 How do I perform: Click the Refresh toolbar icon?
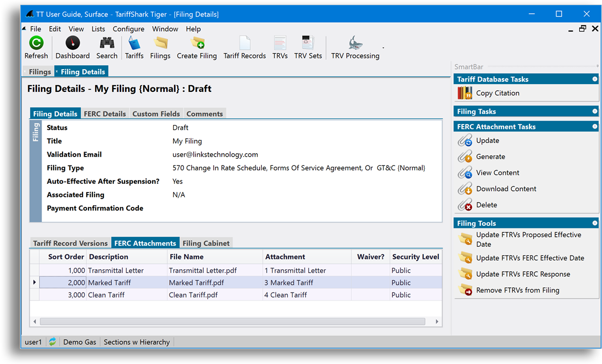click(36, 43)
